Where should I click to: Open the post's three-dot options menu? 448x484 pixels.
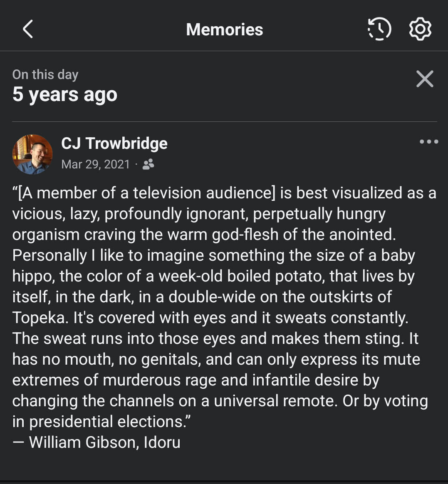point(429,142)
